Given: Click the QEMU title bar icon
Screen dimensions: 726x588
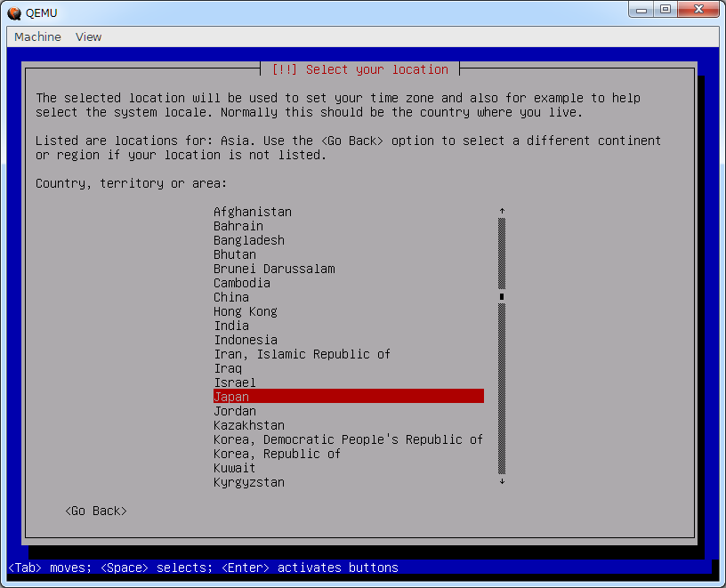Looking at the screenshot, I should pos(14,13).
